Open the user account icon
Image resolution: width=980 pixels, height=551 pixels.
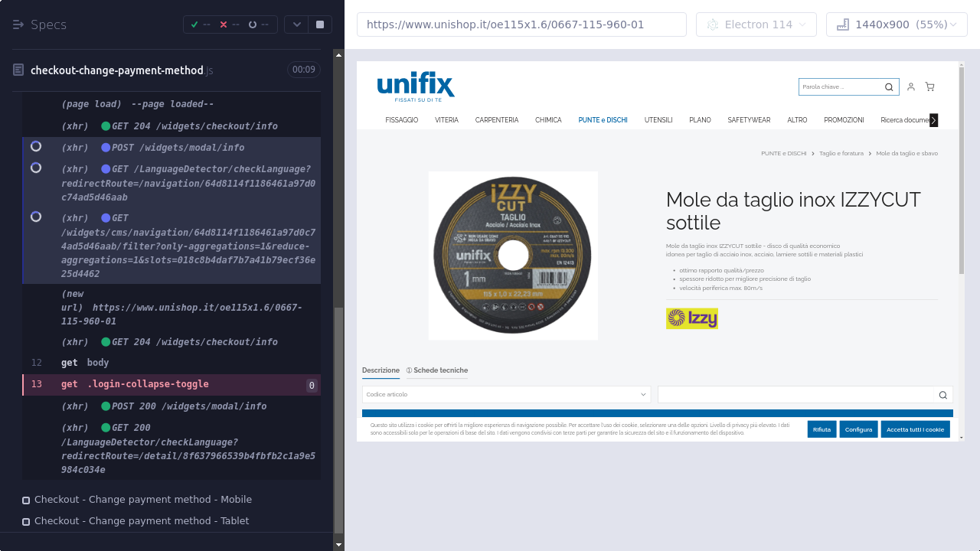point(910,87)
